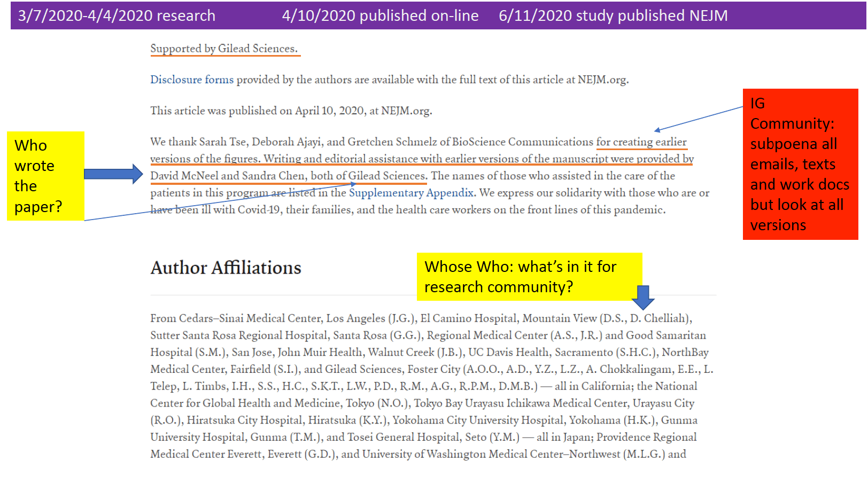Select 'Sutter Santa Rosa Regional Hospital'
Image resolution: width=868 pixels, height=484 pixels.
pyautogui.click(x=239, y=335)
